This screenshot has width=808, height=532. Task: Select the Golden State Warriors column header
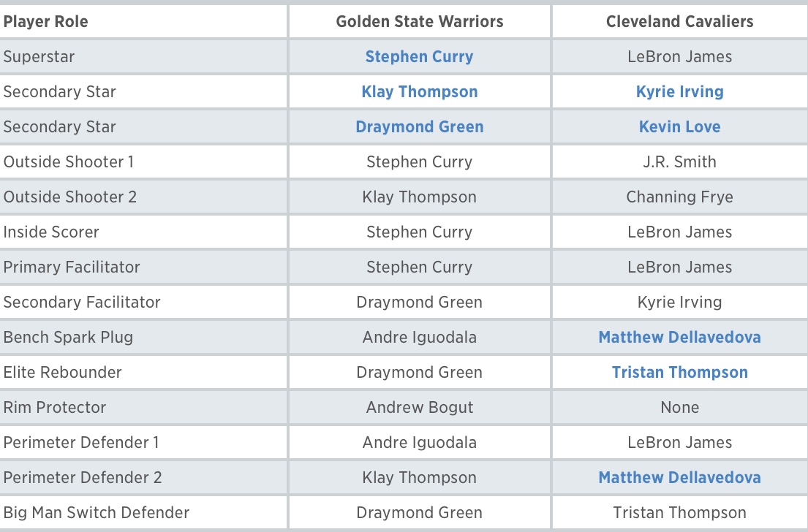(419, 22)
